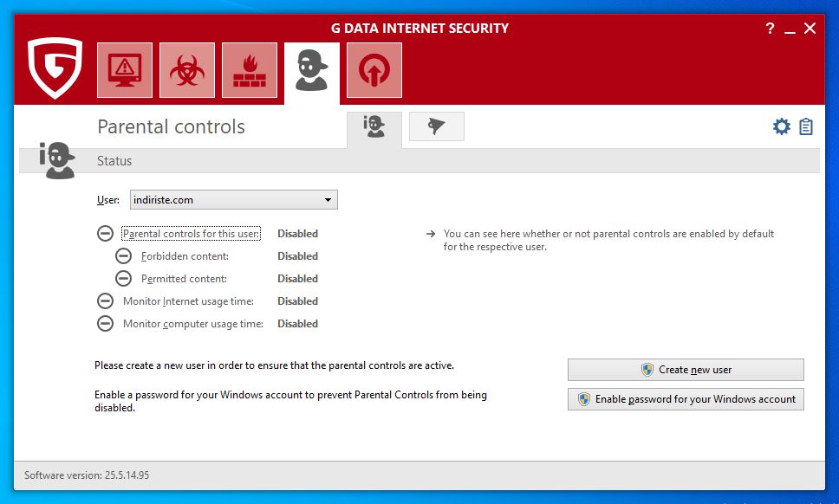Open the SecurityCenter monitor warning icon
This screenshot has width=839, height=504.
[125, 70]
